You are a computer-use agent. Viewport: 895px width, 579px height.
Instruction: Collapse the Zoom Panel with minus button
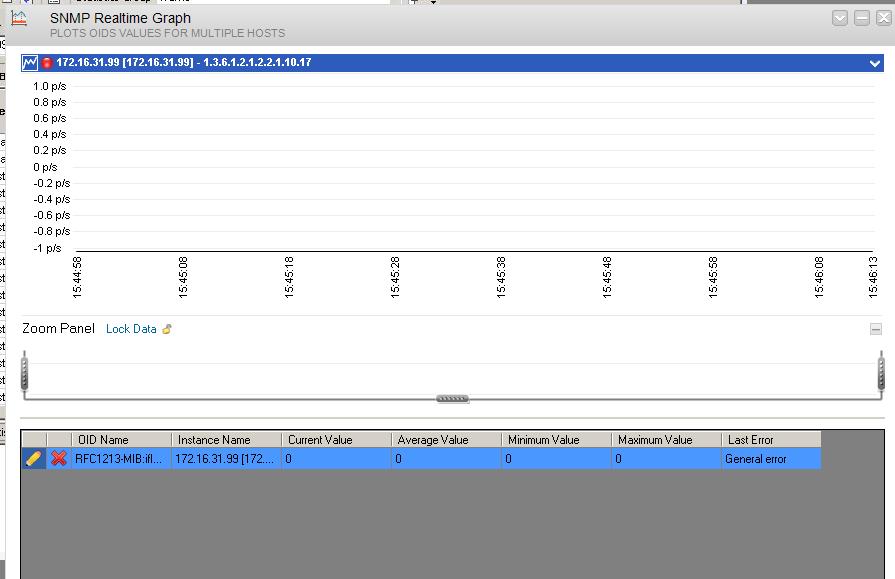click(876, 329)
